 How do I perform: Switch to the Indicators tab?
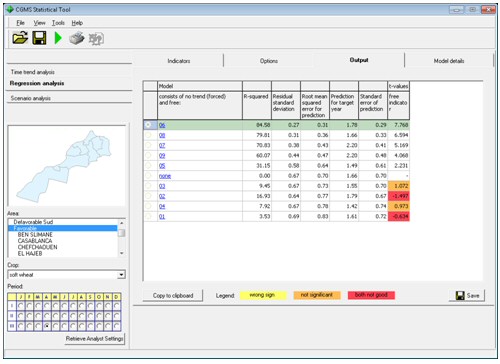pyautogui.click(x=179, y=61)
